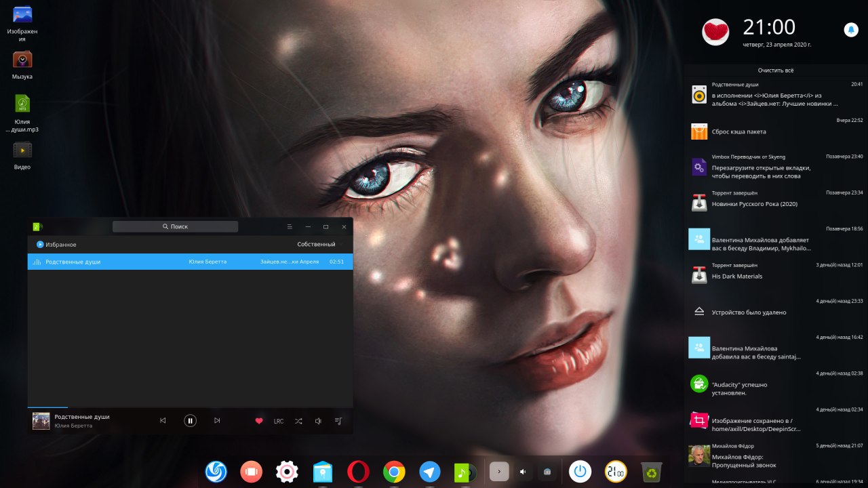Open the Музыка desktop folder

pos(22,66)
